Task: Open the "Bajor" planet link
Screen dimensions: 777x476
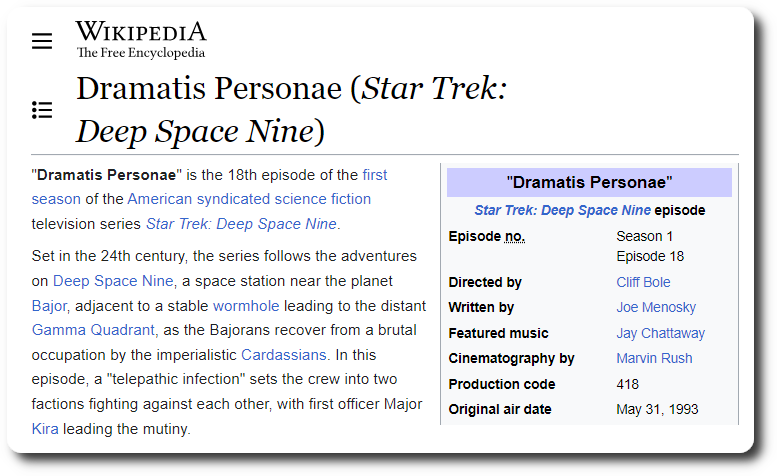Action: [49, 305]
